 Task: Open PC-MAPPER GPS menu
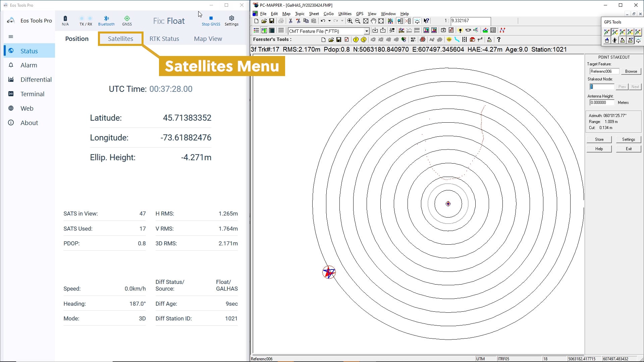[360, 14]
